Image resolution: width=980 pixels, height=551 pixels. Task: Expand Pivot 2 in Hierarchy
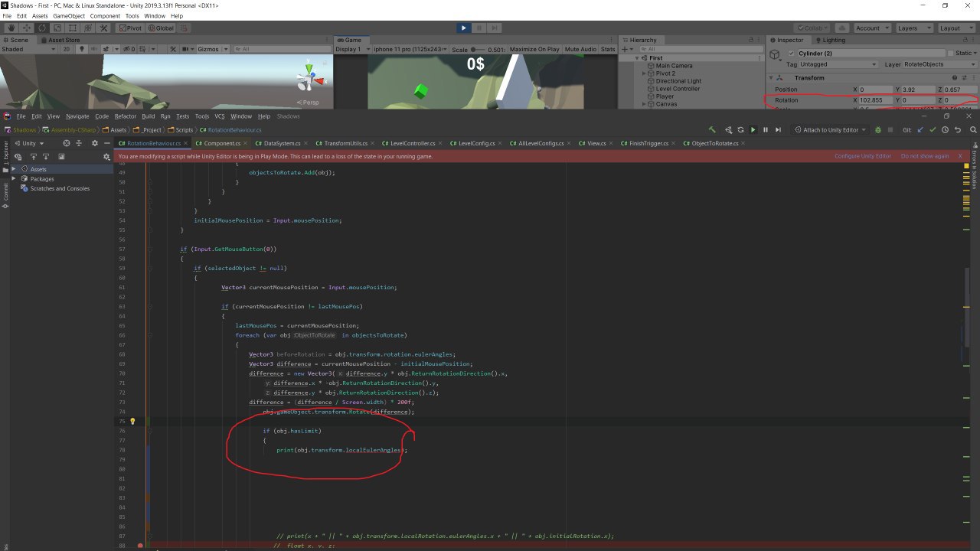click(644, 73)
